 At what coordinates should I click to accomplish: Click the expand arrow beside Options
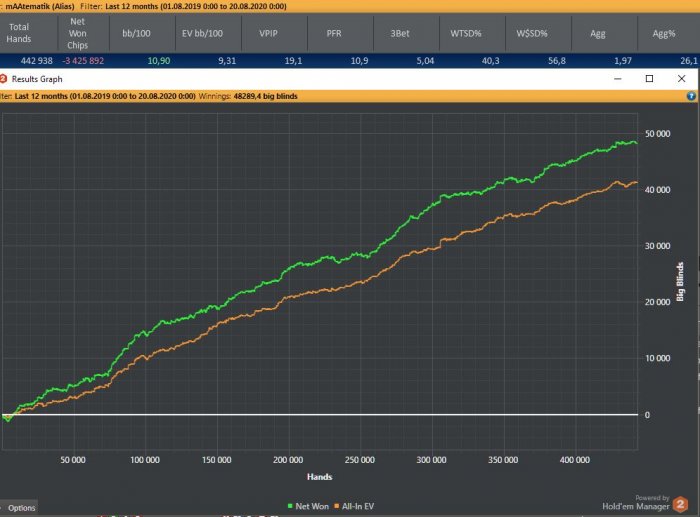[x=3, y=508]
